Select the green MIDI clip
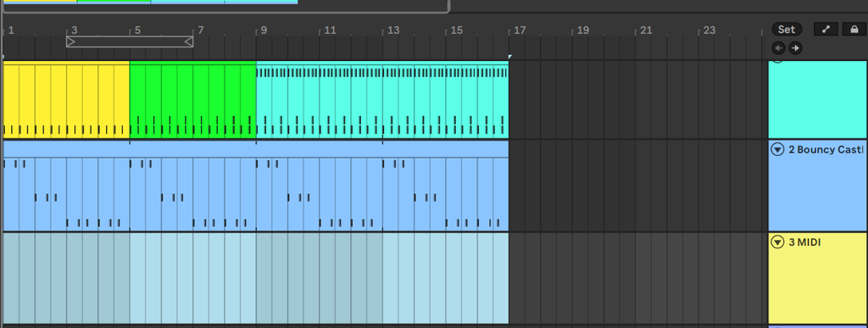 (192, 99)
